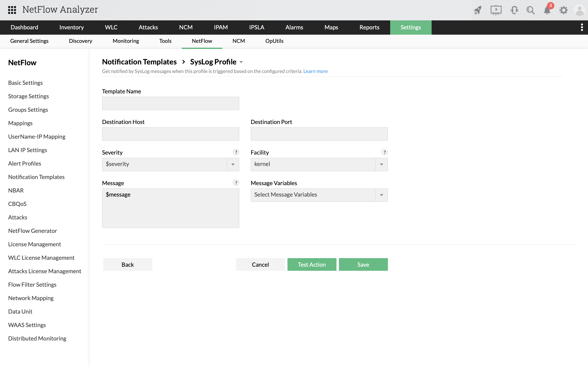
Task: Click the headset support icon
Action: (x=514, y=10)
